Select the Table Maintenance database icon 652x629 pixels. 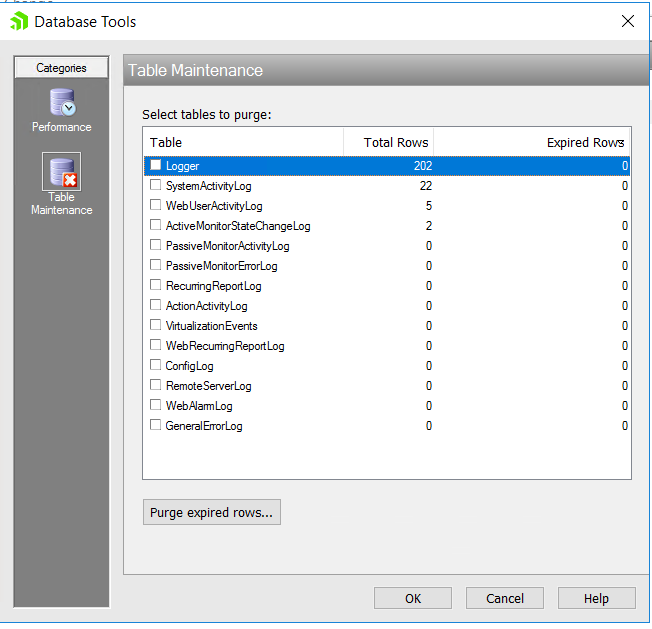[x=62, y=171]
